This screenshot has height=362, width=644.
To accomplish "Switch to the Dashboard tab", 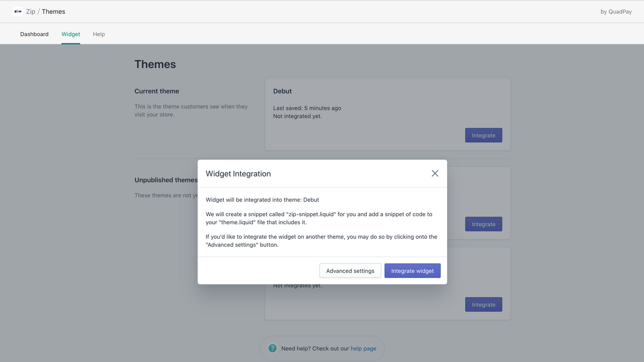I will point(34,34).
